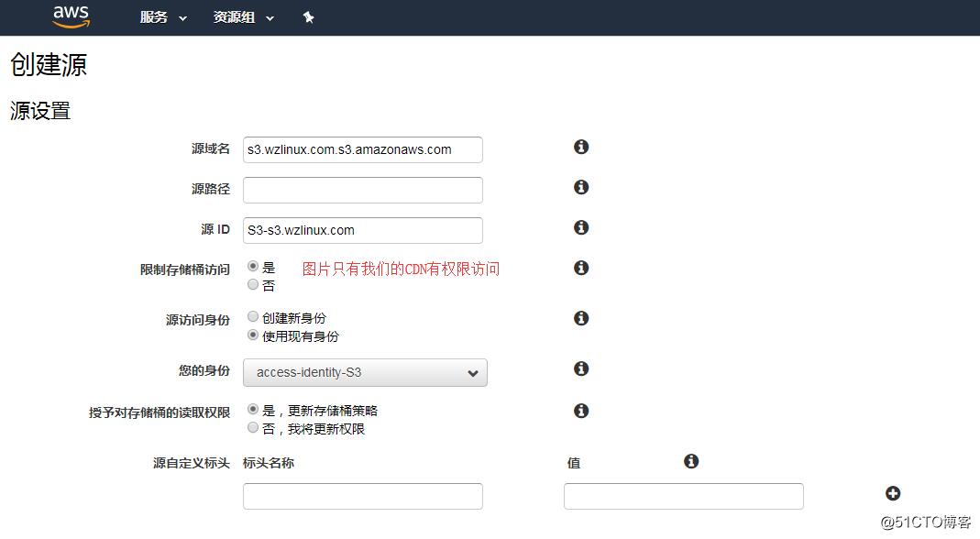Open info icon next to 值 column

(691, 461)
